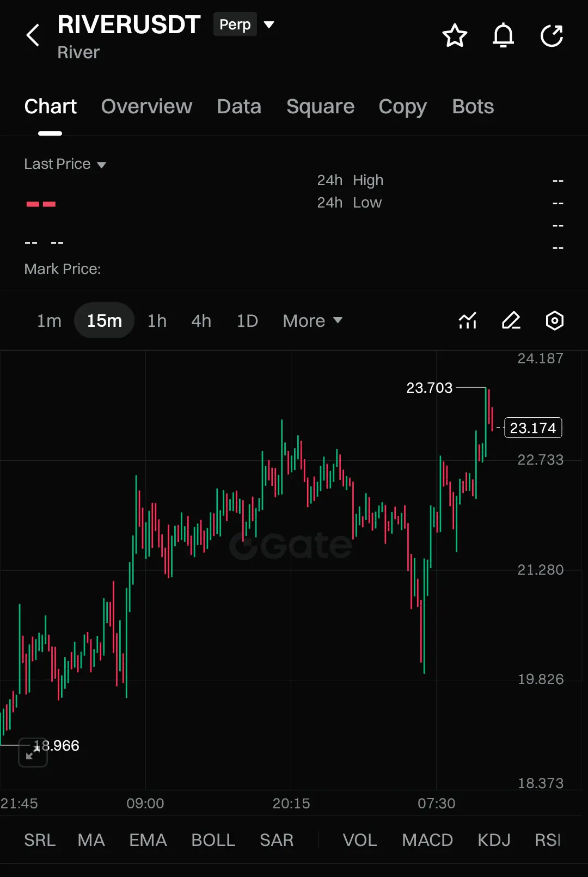Viewport: 588px width, 877px height.
Task: Tap the 23.703 high price label
Action: 429,388
